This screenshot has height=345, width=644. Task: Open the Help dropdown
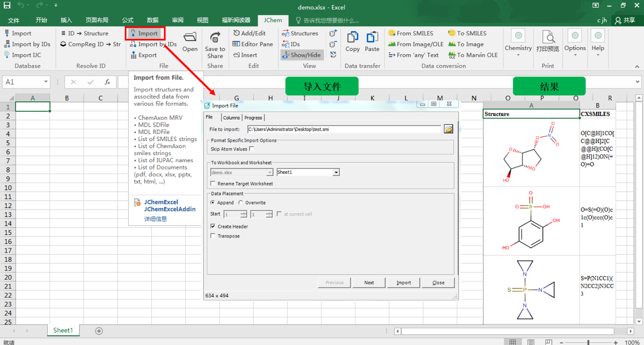[x=598, y=43]
